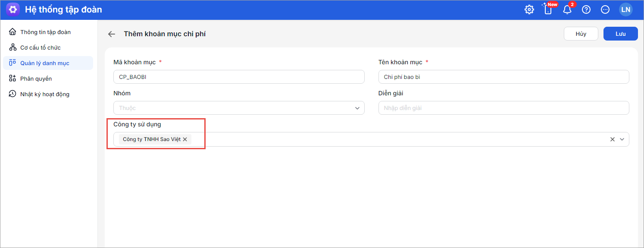Viewport: 644px width, 248px height.
Task: Click the Mã khoản mục input field
Action: pos(239,77)
